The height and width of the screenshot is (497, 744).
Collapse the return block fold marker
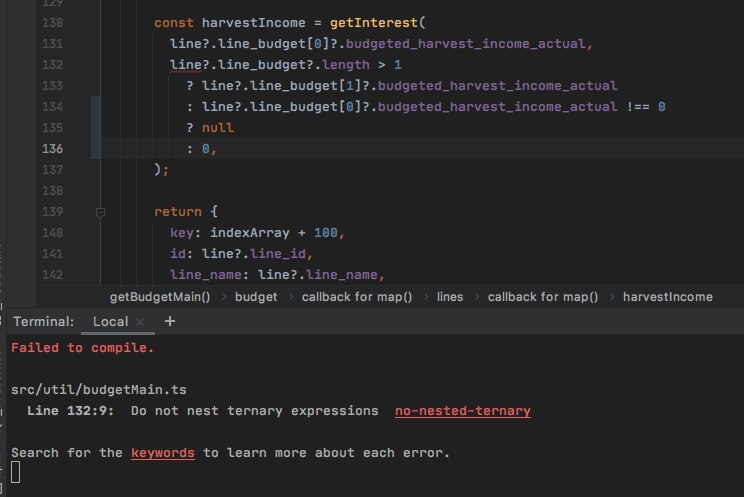pyautogui.click(x=100, y=212)
